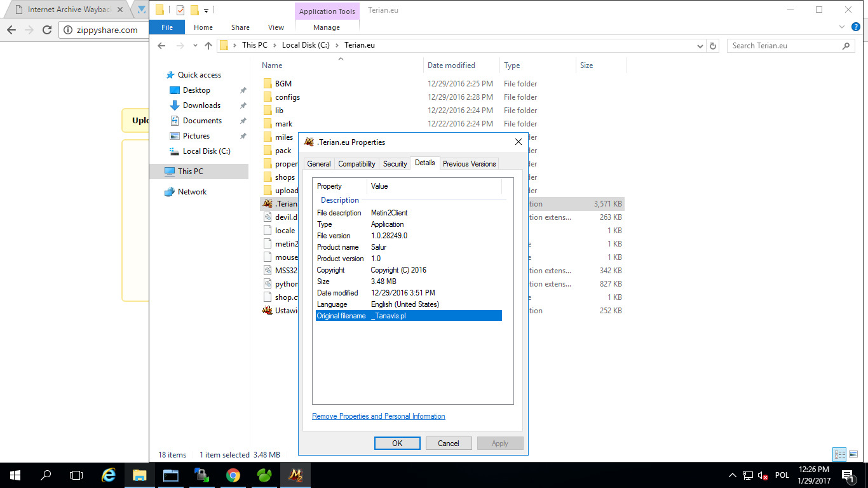Click Chrome's back navigation arrow
Viewport: 868px width, 488px height.
[x=11, y=30]
